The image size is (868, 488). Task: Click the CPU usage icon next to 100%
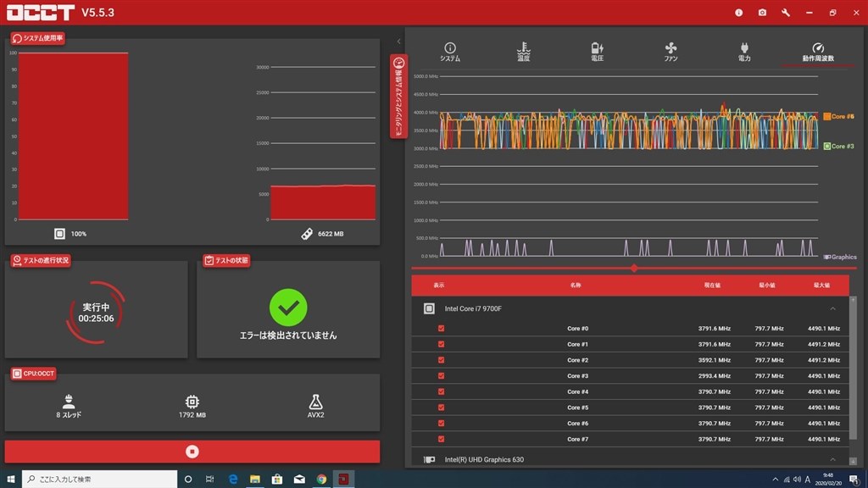pos(60,234)
